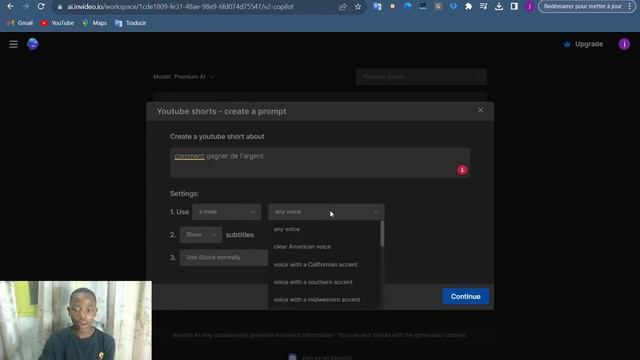Click the voice list scrollbar
Screen dimensions: 640x360
pos(382,234)
